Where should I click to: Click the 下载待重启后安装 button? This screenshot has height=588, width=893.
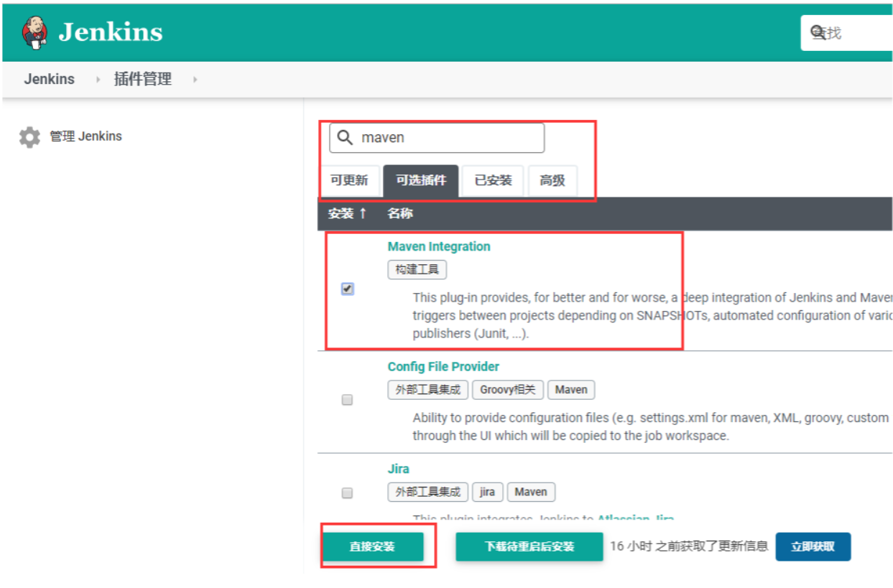[x=529, y=546]
